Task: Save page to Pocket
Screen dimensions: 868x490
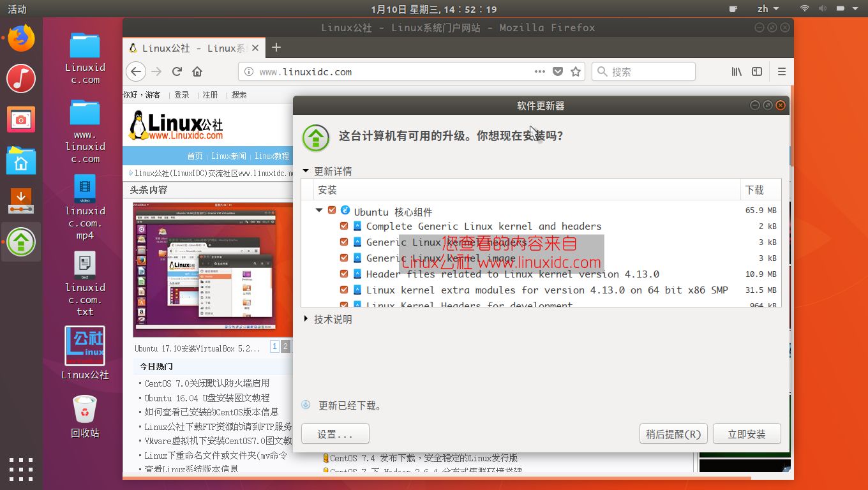Action: (x=558, y=71)
